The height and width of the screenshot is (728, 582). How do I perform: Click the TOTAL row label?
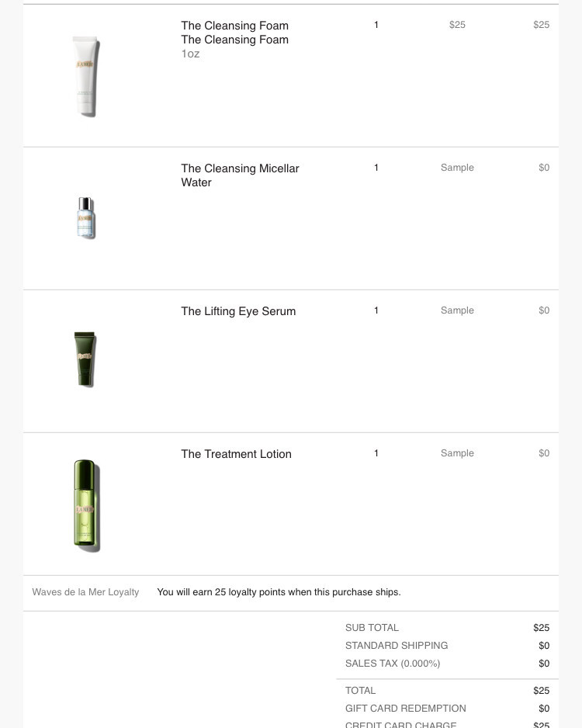click(x=360, y=691)
